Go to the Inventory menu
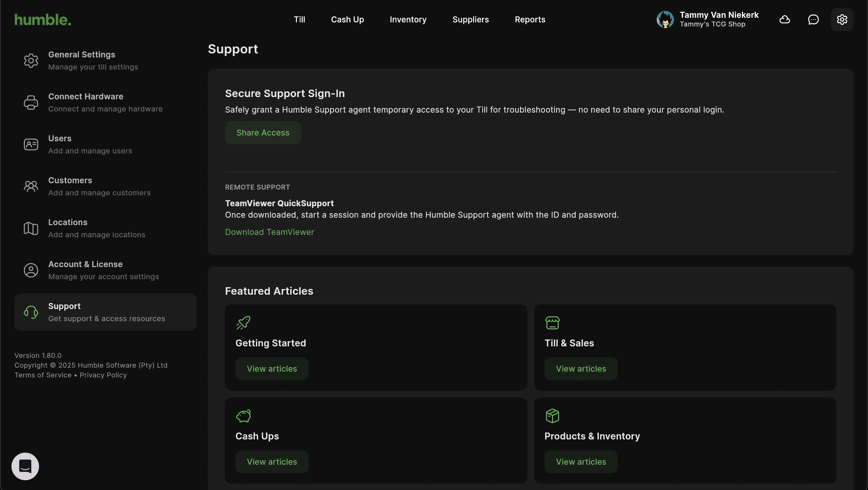The image size is (868, 490). tap(408, 20)
